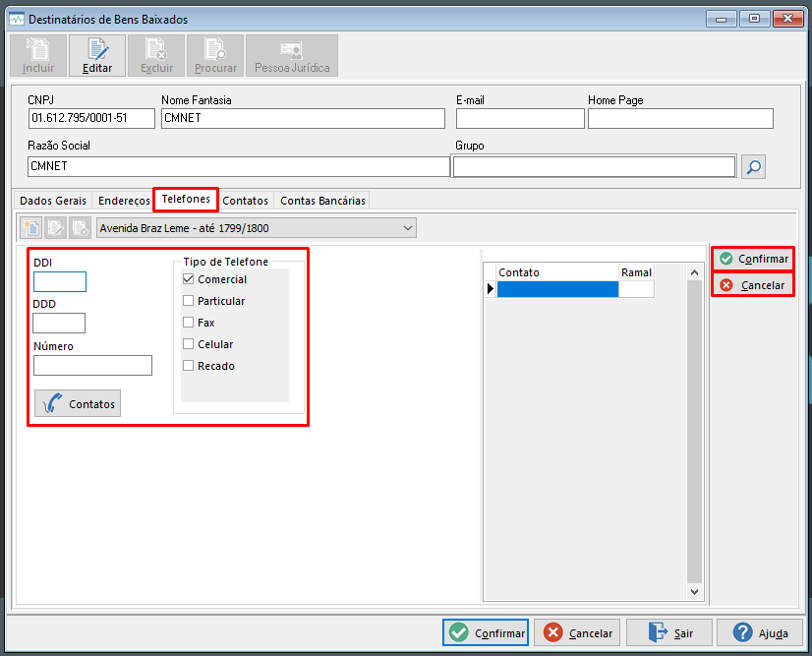Viewport: 812px width, 656px height.
Task: Cancel the phone entry in side panel
Action: [753, 285]
